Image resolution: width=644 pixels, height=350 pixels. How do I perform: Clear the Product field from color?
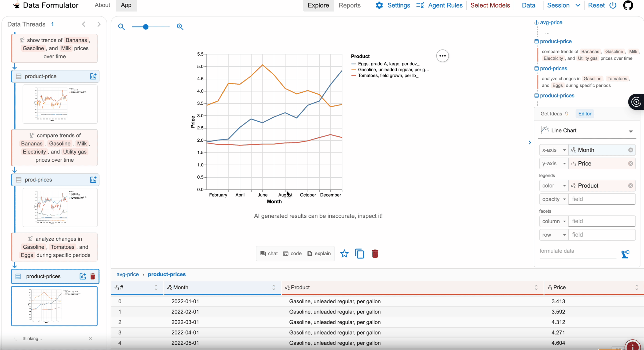[631, 186]
